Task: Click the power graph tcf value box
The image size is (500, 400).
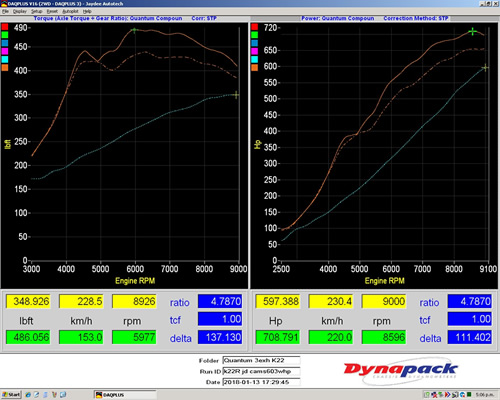Action: click(x=469, y=319)
